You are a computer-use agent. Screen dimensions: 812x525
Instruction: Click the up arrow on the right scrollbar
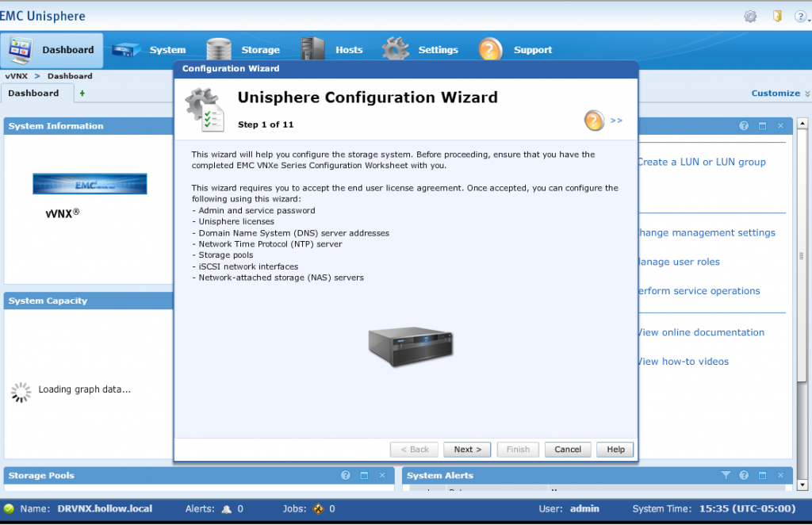803,121
